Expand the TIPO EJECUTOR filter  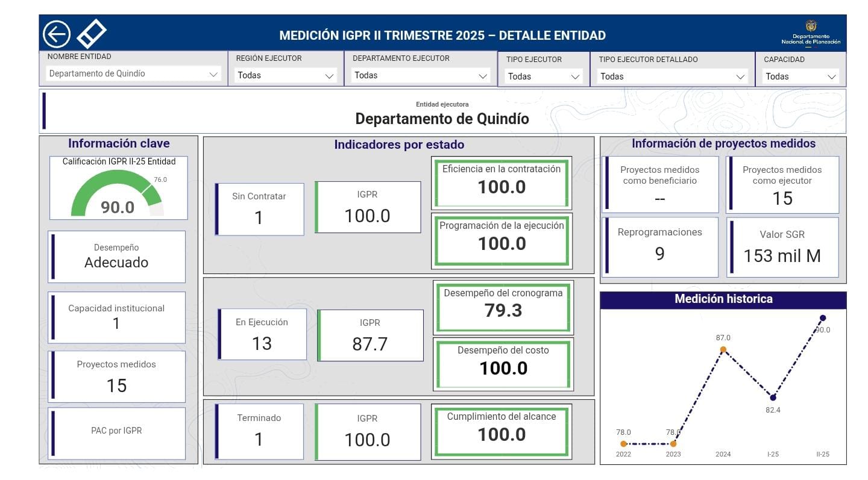click(544, 76)
